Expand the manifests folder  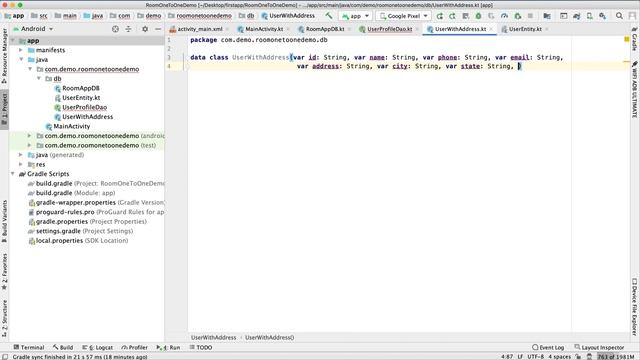21,50
